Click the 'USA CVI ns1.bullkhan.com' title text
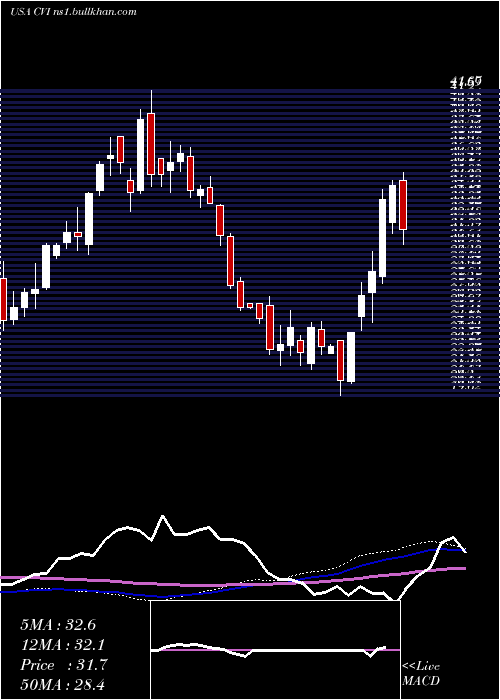The height and width of the screenshot is (700, 500). pos(73,12)
